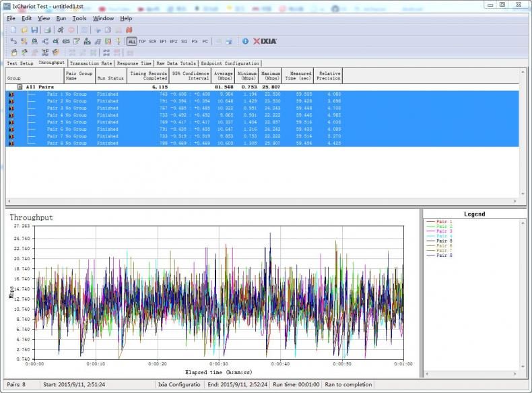Image resolution: width=532 pixels, height=393 pixels.
Task: Click the 'Run time: 00:01:00' status text
Action: point(296,384)
